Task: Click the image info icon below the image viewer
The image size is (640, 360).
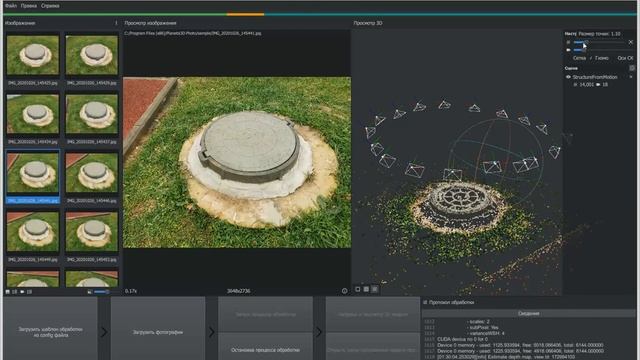Action: tap(344, 291)
